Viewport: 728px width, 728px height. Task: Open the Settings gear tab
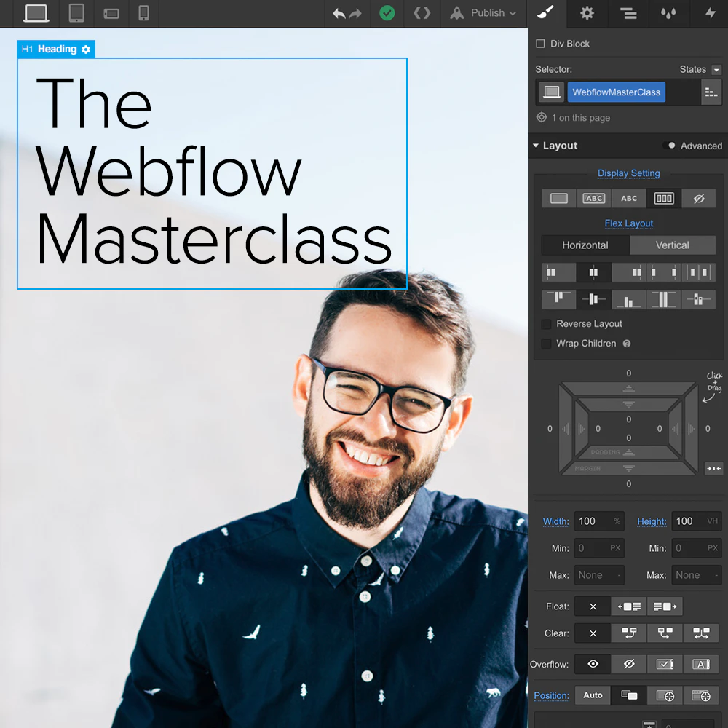(587, 13)
